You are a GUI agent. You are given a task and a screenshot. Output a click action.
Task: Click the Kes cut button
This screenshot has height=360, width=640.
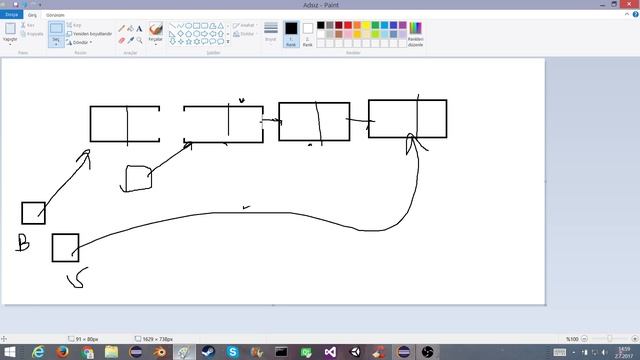[x=28, y=25]
